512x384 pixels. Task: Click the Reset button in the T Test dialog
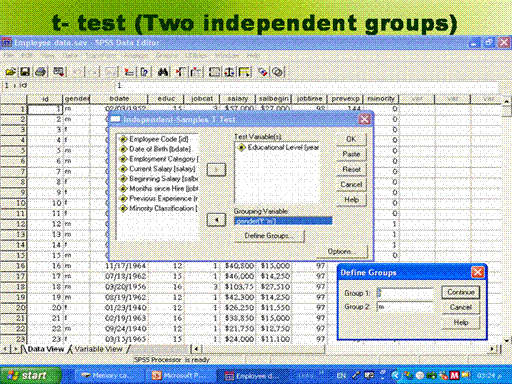[351, 169]
